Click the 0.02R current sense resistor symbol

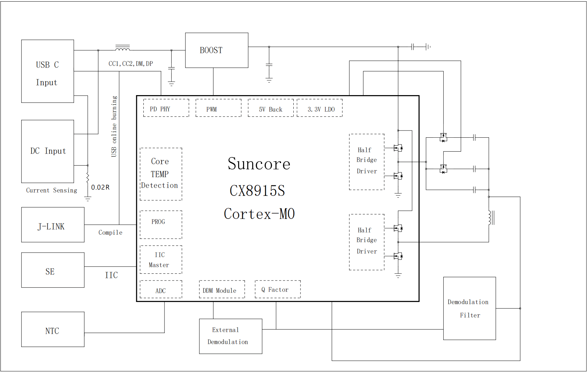pos(88,178)
